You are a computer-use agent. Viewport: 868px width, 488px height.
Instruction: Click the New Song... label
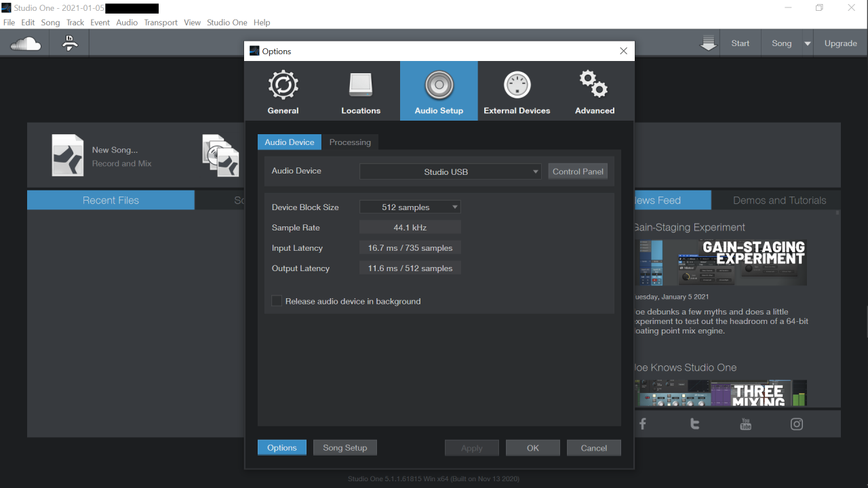(115, 150)
